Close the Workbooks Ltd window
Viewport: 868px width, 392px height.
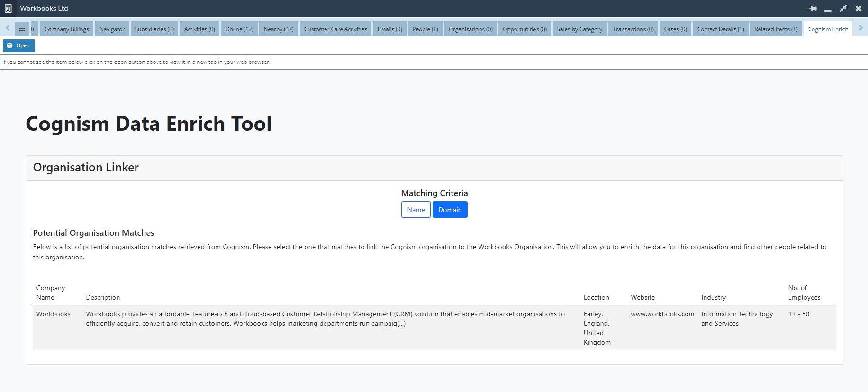(x=858, y=9)
